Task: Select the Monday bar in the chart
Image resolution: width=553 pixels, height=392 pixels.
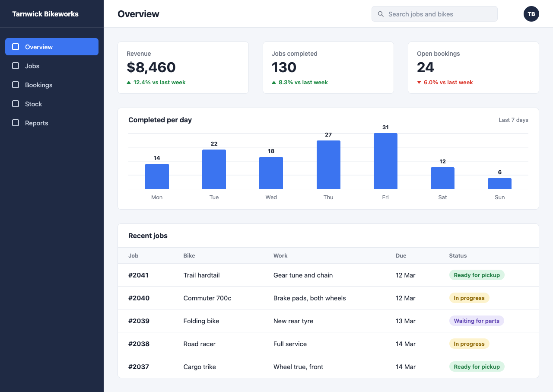Action: [x=157, y=176]
